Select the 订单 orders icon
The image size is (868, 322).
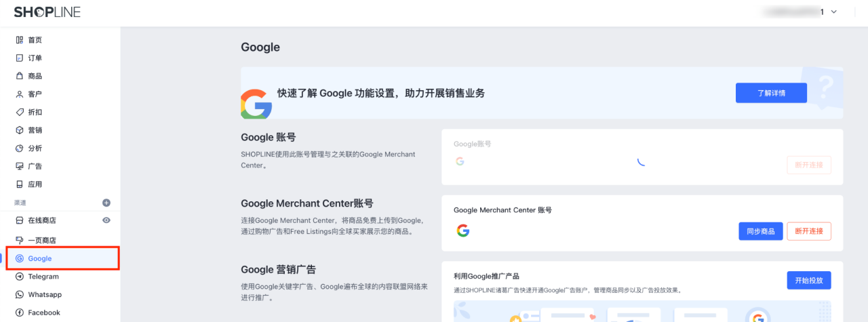pyautogui.click(x=20, y=58)
